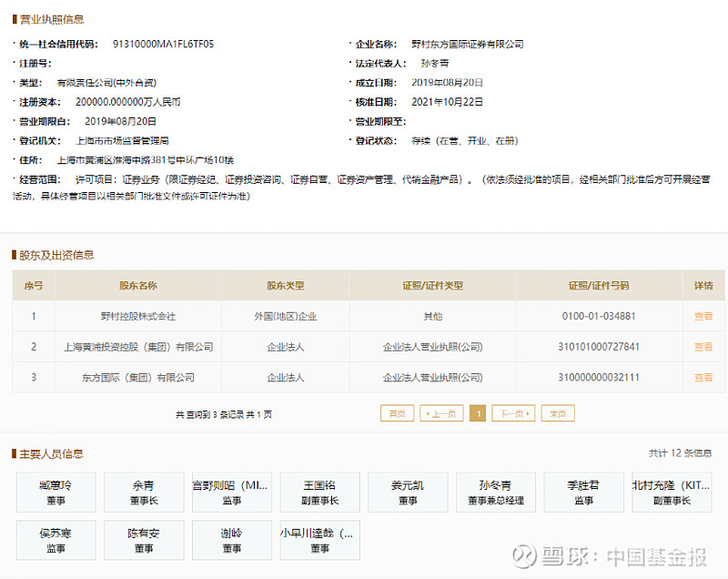Click the 统一社会信用代码 label
728x579 pixels.
pos(58,44)
